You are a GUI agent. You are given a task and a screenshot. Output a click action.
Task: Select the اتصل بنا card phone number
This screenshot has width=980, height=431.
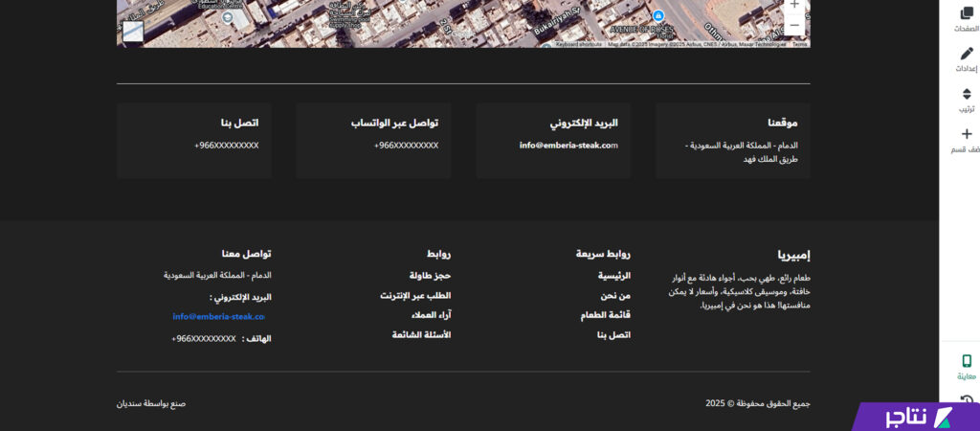click(x=226, y=146)
